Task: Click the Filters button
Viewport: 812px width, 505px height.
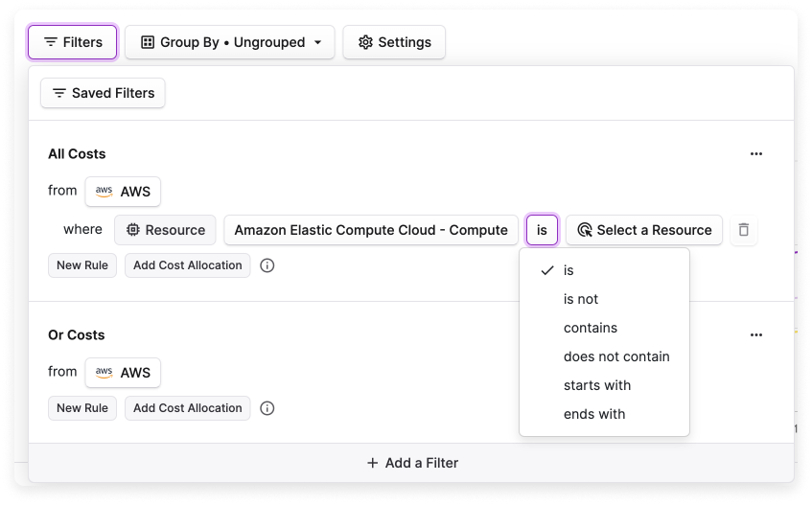Action: (x=73, y=42)
